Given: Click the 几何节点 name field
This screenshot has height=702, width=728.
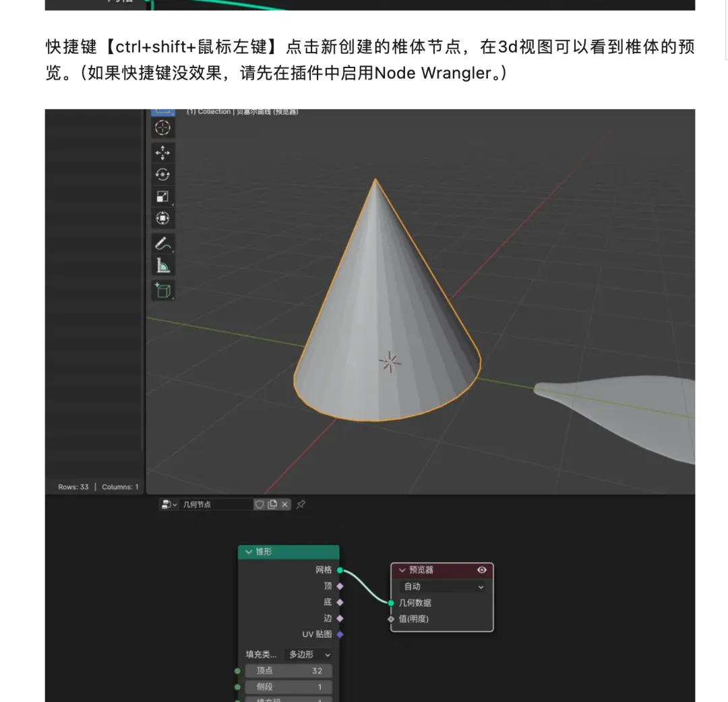Looking at the screenshot, I should coord(215,504).
